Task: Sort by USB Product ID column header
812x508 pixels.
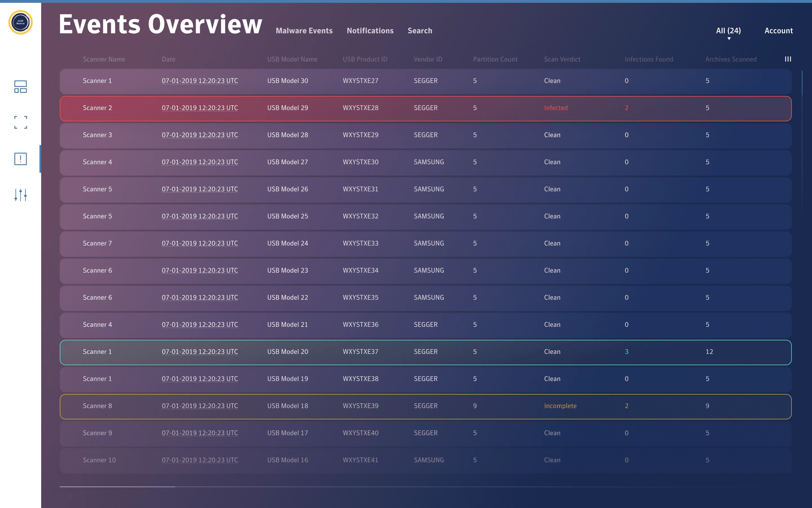Action: coord(365,59)
